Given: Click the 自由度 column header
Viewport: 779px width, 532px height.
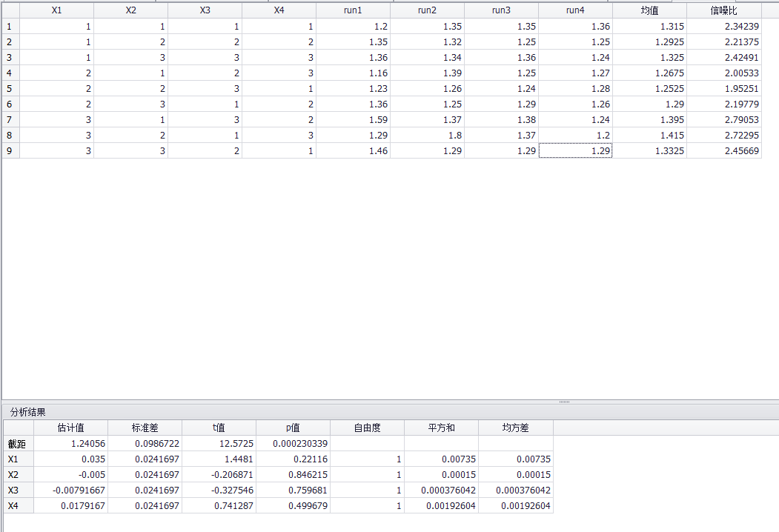Looking at the screenshot, I should (367, 428).
